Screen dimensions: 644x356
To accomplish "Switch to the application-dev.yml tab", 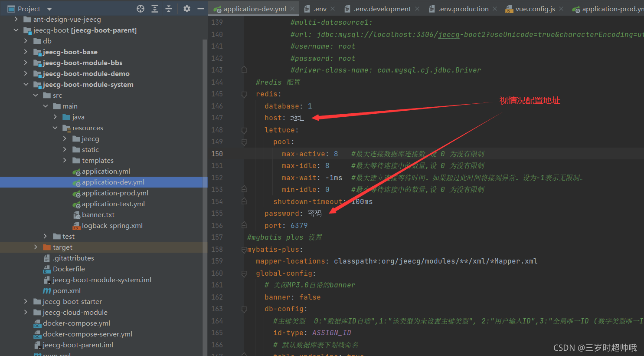I will pos(255,9).
